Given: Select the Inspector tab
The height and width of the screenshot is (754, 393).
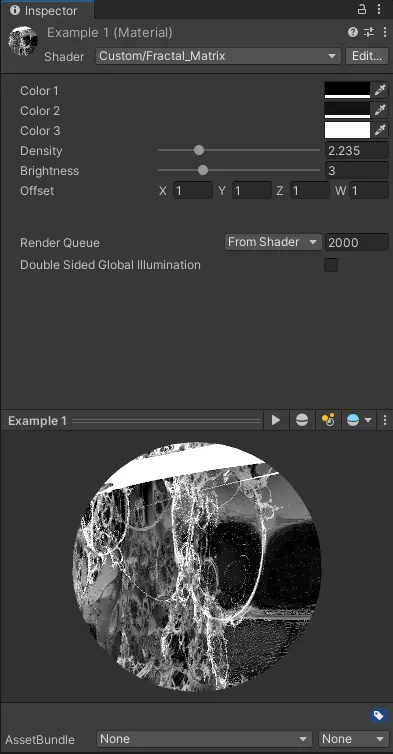Looking at the screenshot, I should 47,10.
